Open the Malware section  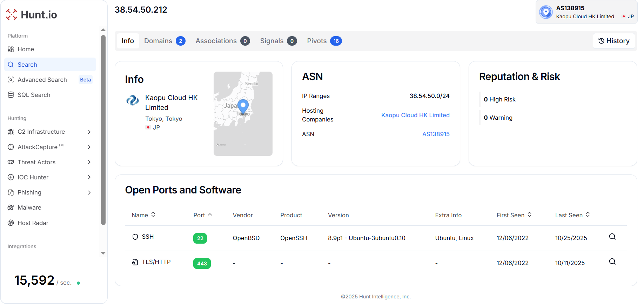click(x=29, y=207)
